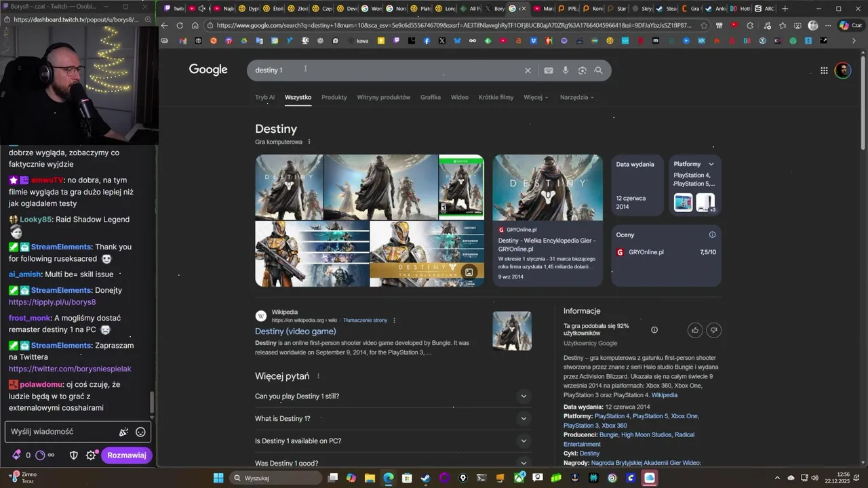Start voice search with microphone icon
Viewport: 868px width, 488px height.
pos(566,70)
